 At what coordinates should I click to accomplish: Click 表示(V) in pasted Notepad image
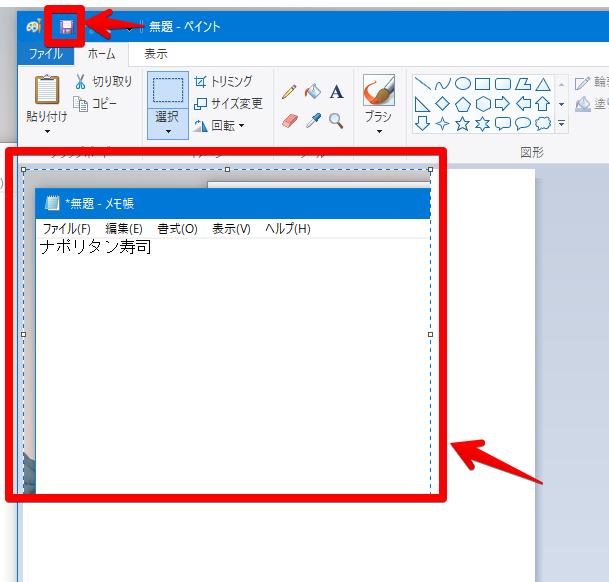(231, 228)
